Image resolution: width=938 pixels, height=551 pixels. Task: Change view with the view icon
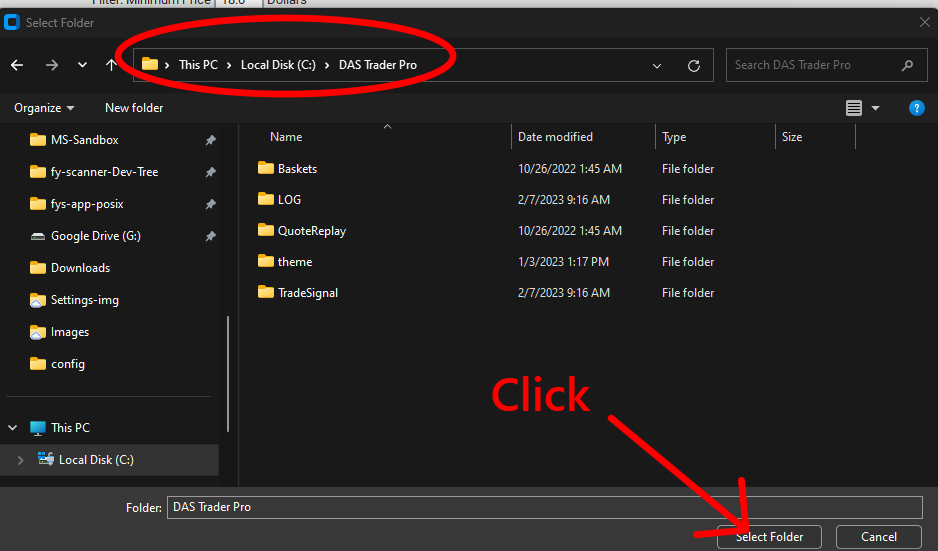pyautogui.click(x=854, y=108)
